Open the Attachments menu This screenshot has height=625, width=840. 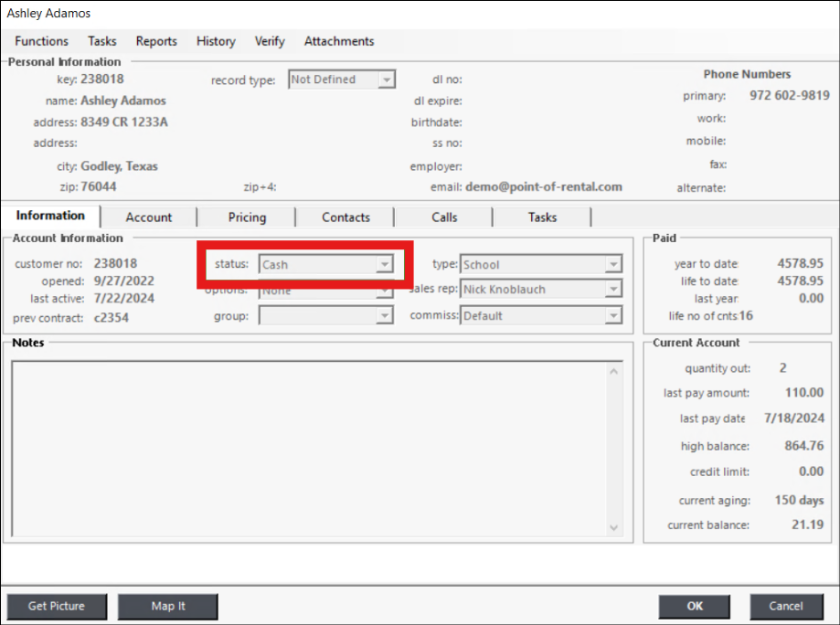[339, 41]
